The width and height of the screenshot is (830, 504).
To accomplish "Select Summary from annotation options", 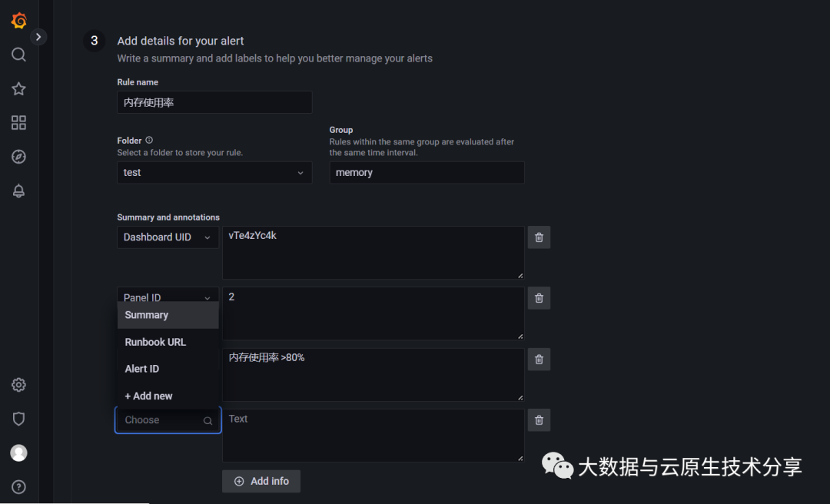I will (147, 315).
